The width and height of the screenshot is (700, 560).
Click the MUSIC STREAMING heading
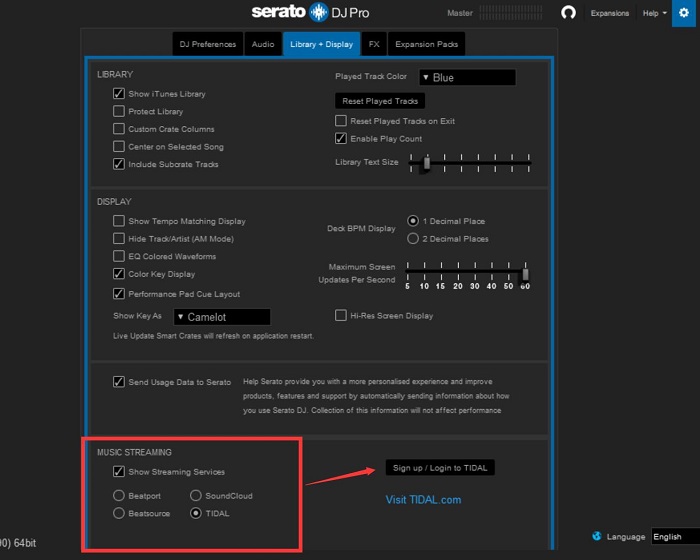pyautogui.click(x=134, y=452)
